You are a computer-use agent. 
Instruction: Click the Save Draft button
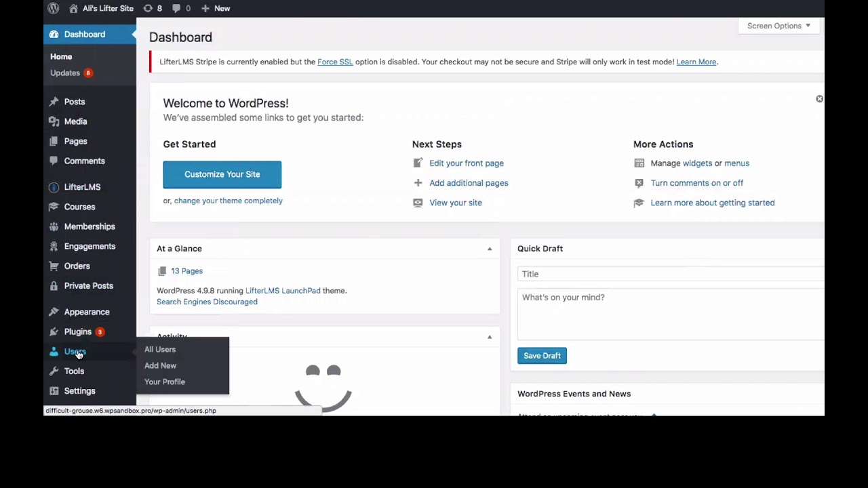coord(542,356)
